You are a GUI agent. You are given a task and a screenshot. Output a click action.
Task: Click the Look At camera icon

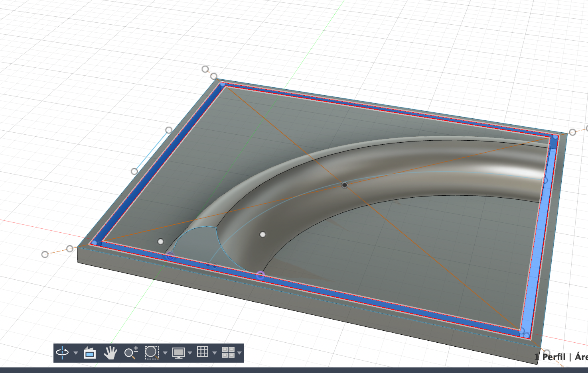[x=90, y=353]
